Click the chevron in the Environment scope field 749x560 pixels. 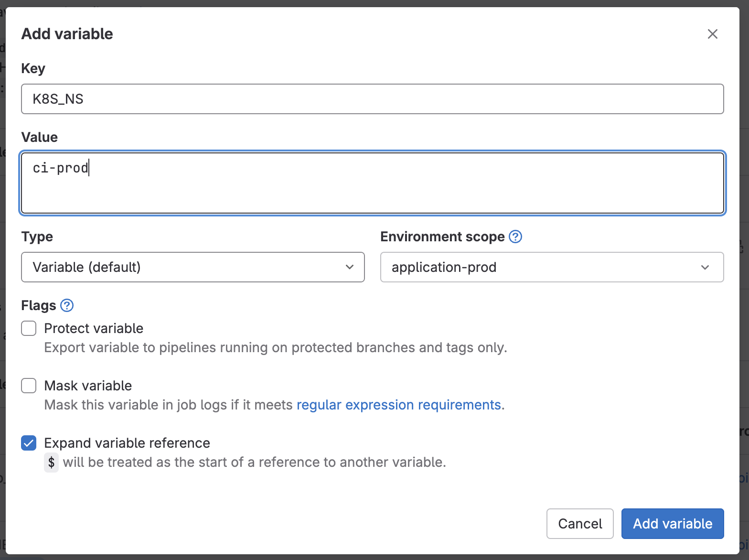tap(705, 267)
